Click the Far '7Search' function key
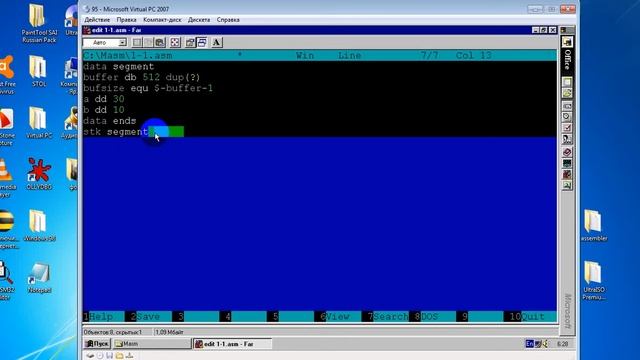The image size is (640, 360). click(385, 316)
